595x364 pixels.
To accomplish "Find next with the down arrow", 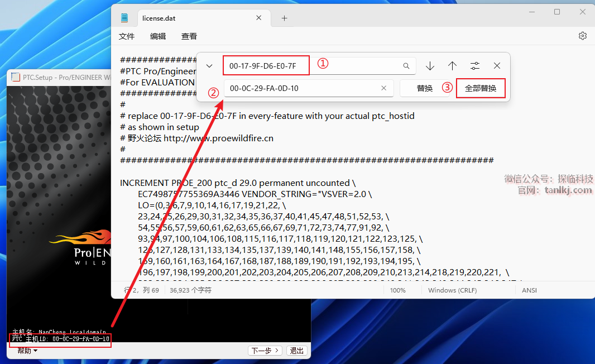I will (x=430, y=66).
